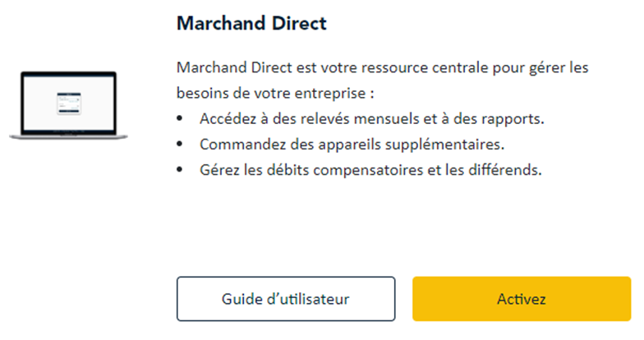644x340 pixels.
Task: Click the Marchand Direct bold heading
Action: (251, 23)
